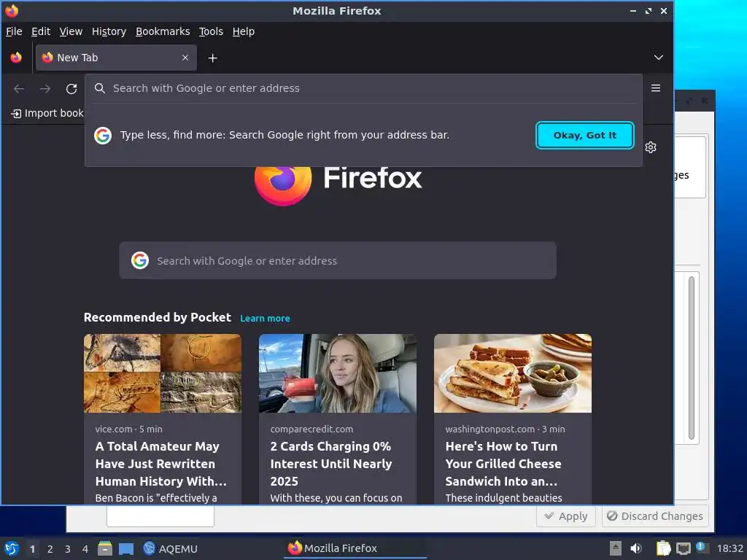Switch to workspace 3 in pager

pyautogui.click(x=68, y=549)
